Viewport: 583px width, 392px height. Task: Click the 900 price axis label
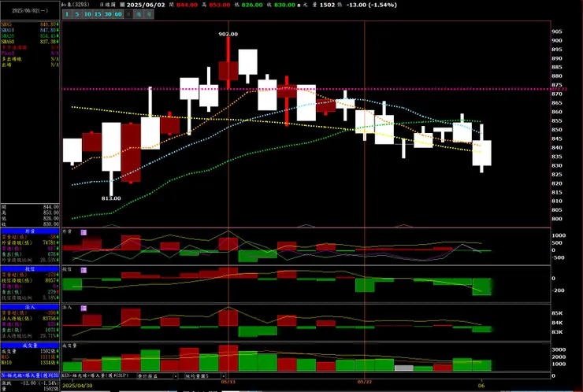click(x=557, y=40)
